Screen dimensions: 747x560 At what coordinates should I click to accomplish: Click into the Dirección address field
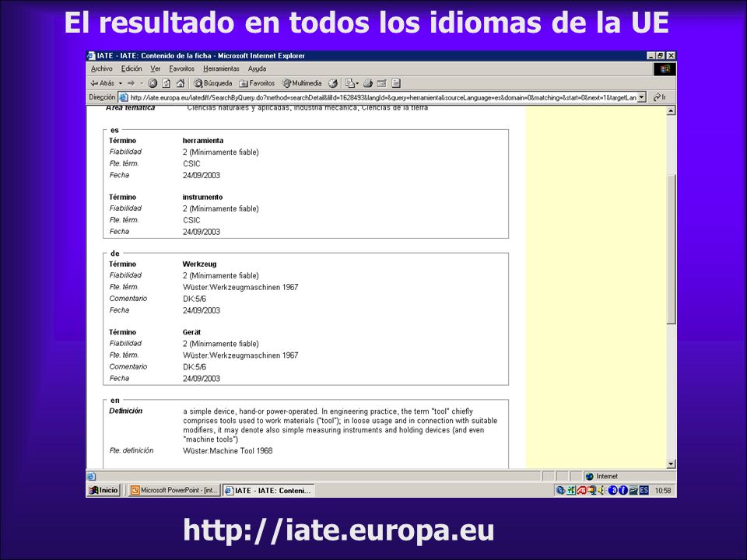(x=383, y=97)
